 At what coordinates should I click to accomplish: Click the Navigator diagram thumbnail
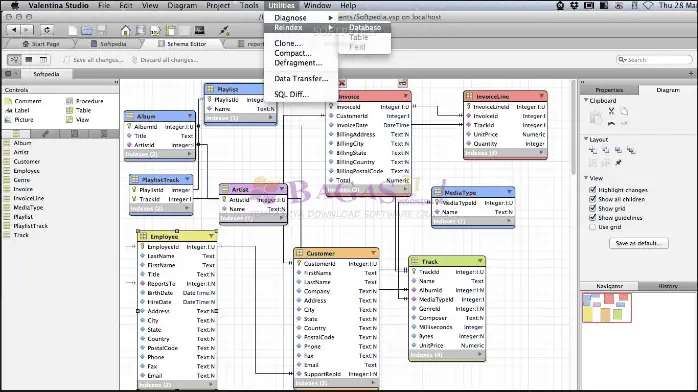point(606,307)
